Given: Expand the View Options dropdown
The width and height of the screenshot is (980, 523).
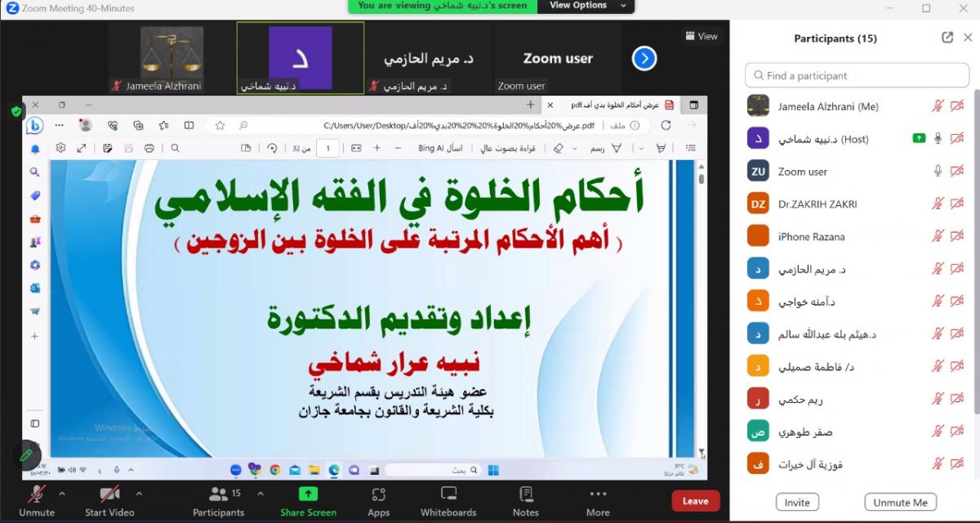Looking at the screenshot, I should 588,6.
